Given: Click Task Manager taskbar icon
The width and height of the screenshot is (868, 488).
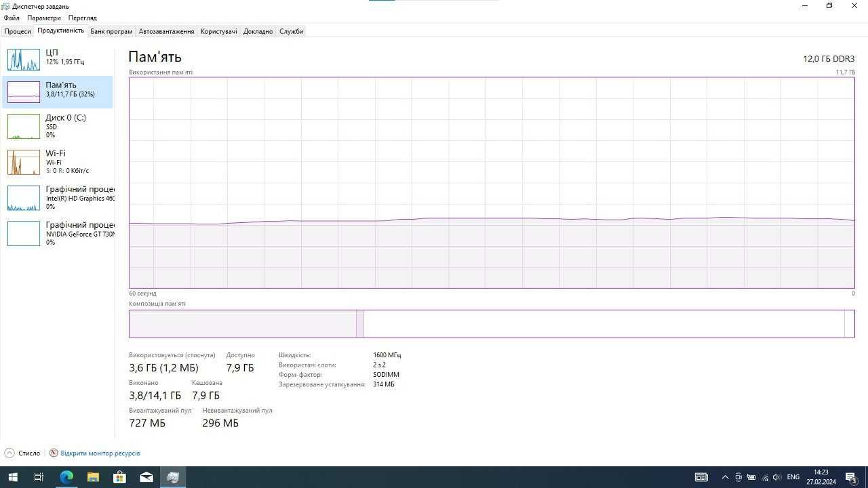Looking at the screenshot, I should [x=173, y=477].
